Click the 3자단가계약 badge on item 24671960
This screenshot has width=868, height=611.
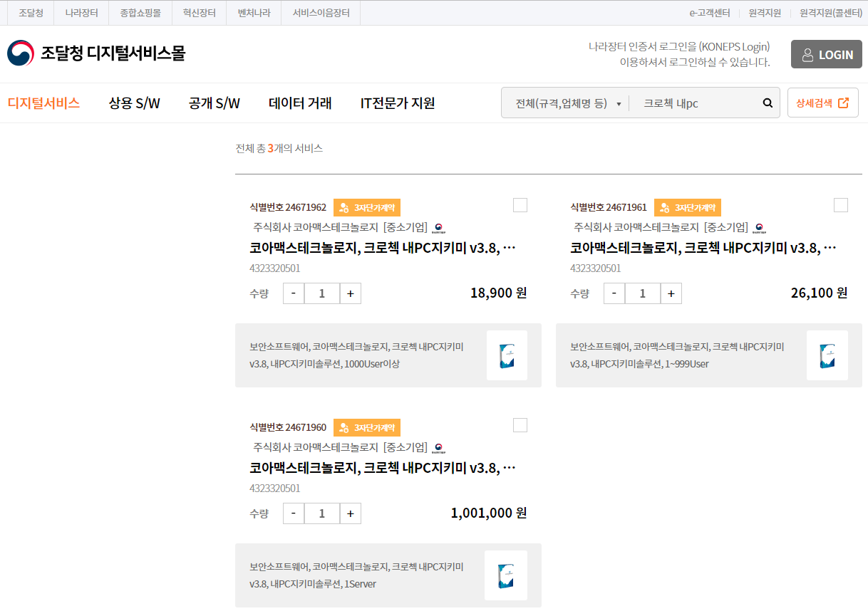coord(367,428)
